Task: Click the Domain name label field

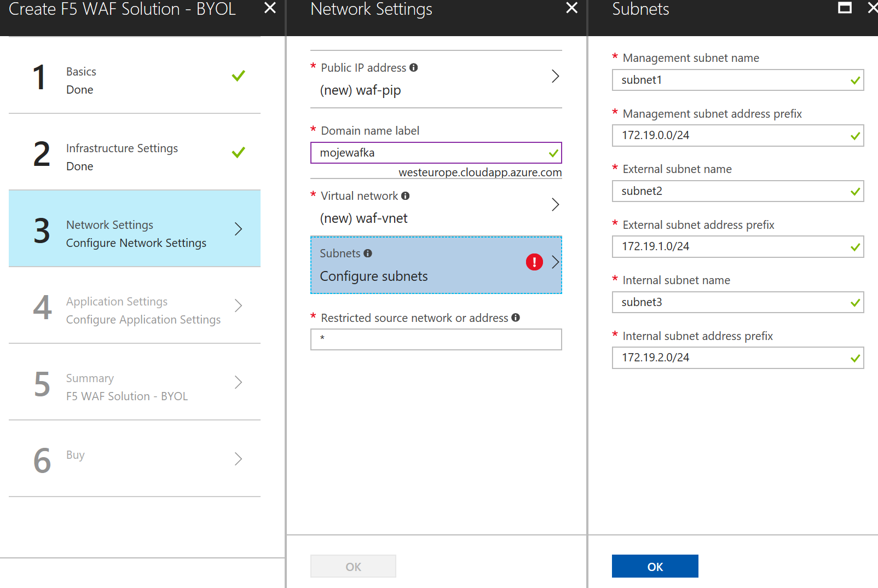Action: tap(436, 153)
